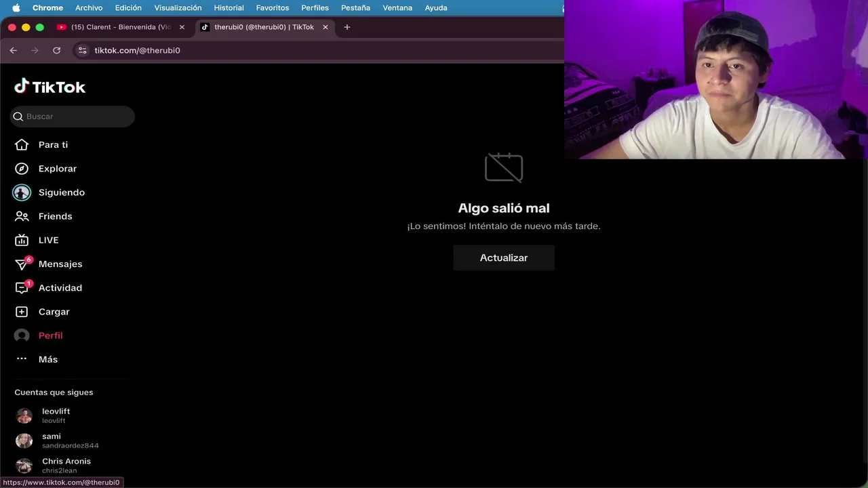Close the therubi0 TikTok tab
The height and width of the screenshot is (488, 868).
coord(325,27)
